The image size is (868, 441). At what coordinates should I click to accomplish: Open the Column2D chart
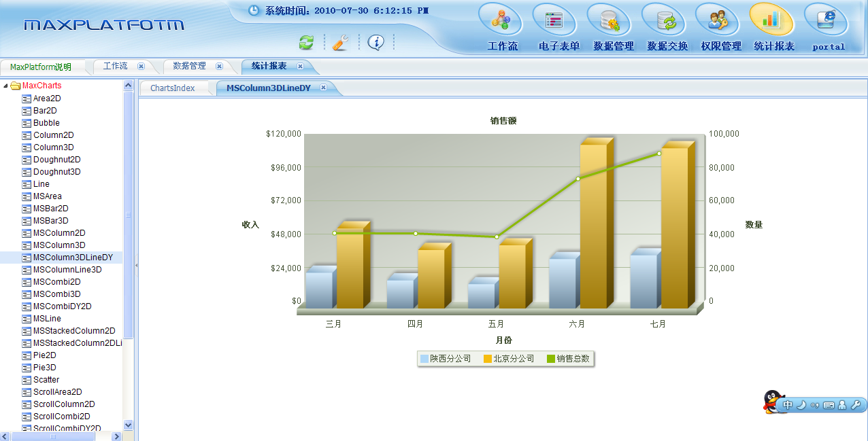point(54,135)
